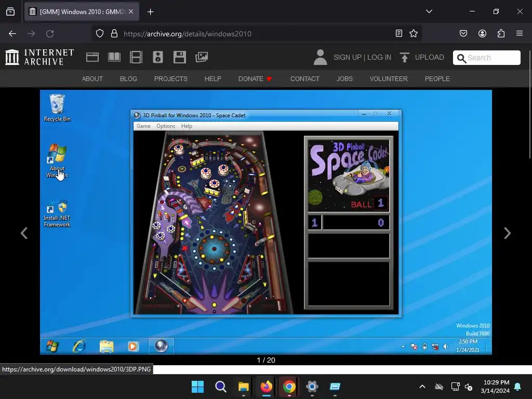Toggle reader view icon
Image resolution: width=532 pixels, height=399 pixels.
tap(399, 33)
